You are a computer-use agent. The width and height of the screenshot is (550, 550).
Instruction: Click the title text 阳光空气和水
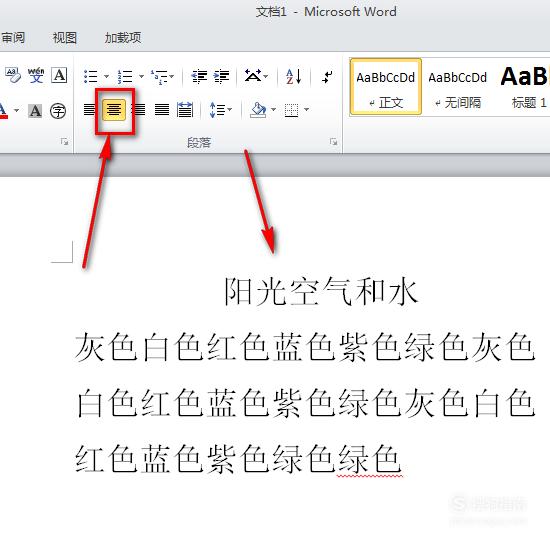(x=321, y=291)
